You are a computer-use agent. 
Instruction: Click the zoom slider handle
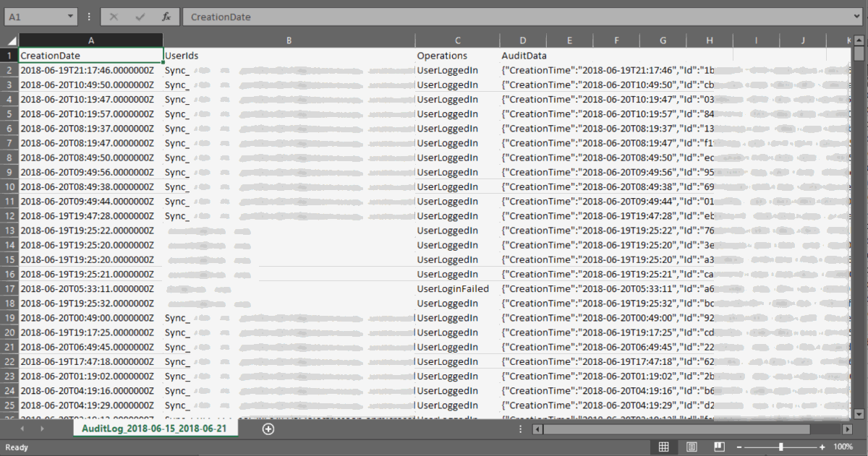(x=780, y=447)
